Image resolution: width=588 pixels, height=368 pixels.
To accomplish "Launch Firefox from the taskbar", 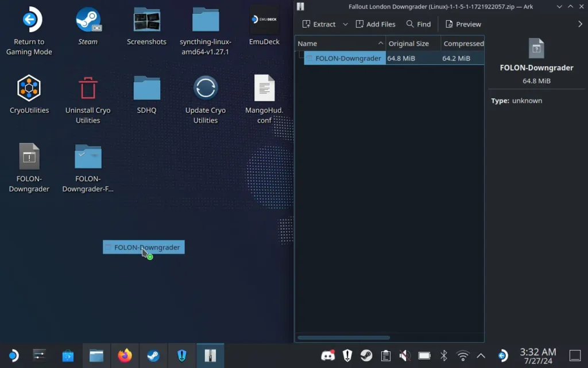I will tap(125, 355).
